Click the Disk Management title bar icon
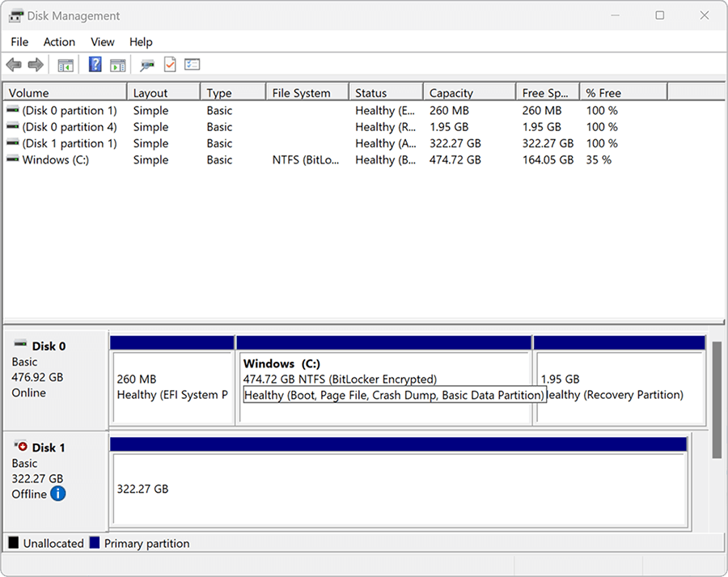The height and width of the screenshot is (577, 728). [16, 16]
